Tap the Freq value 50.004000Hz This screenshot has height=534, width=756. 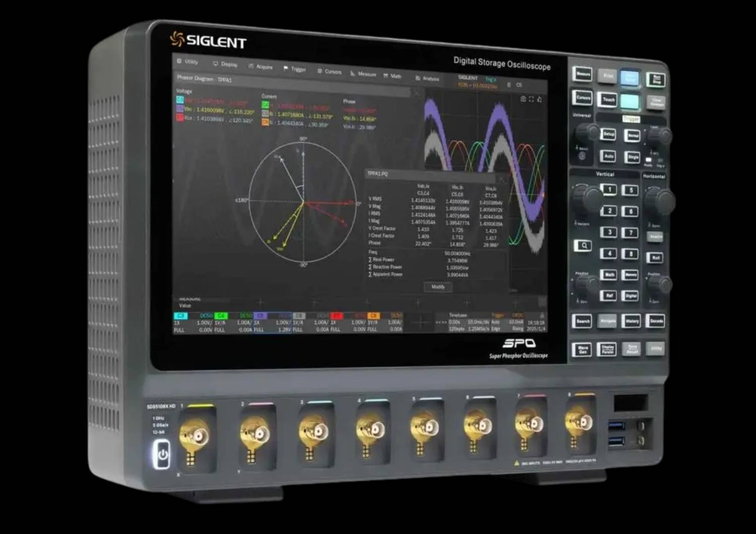[457, 254]
